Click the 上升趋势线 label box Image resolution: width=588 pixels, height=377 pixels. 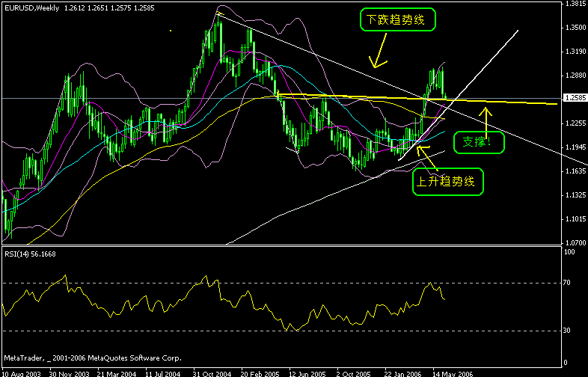(448, 182)
